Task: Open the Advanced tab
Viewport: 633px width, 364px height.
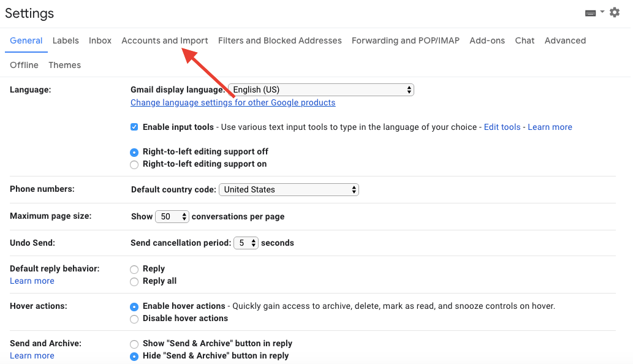Action: (x=565, y=41)
